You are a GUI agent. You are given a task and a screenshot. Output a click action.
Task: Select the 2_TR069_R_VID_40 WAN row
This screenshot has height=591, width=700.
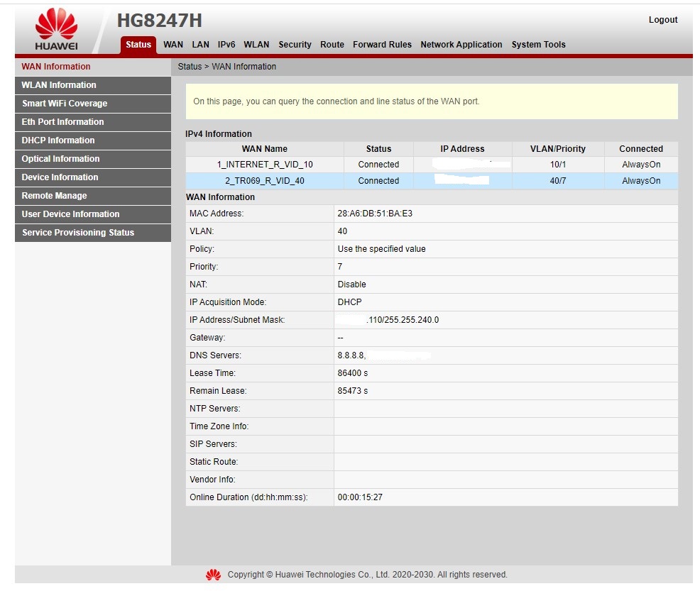click(x=432, y=181)
